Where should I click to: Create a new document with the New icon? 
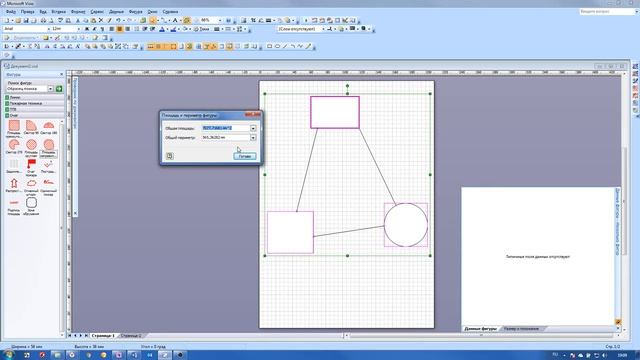click(7, 20)
